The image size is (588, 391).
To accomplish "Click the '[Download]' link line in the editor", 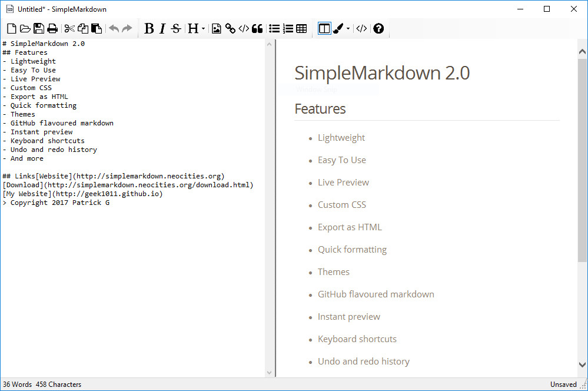I will [x=128, y=185].
